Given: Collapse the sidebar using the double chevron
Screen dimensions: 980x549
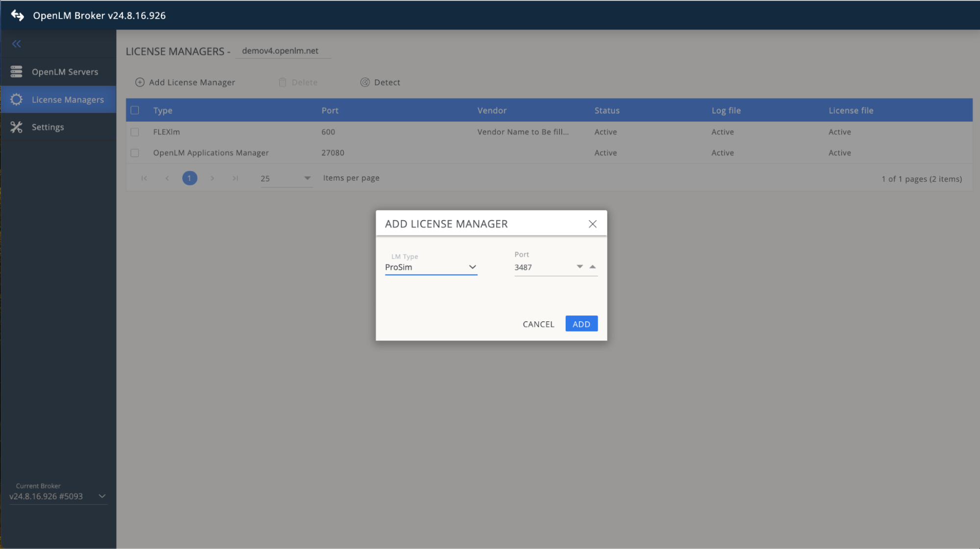Looking at the screenshot, I should [16, 44].
